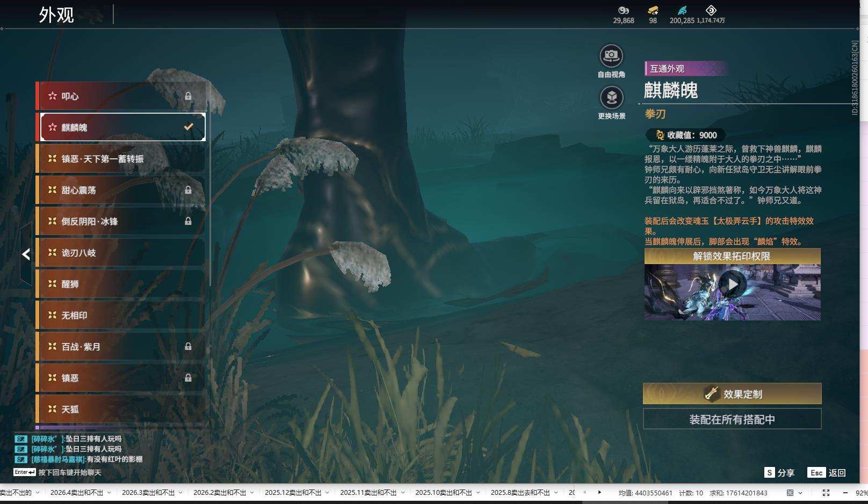Open dropdown arrow of 2025.11卖出和不出 sheet tab
The width and height of the screenshot is (868, 504).
402,493
